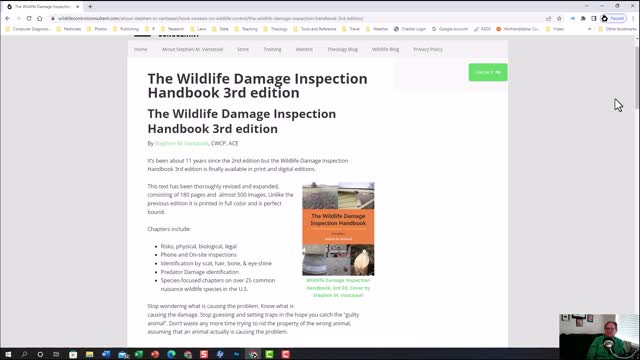Open the Training menu item

(272, 49)
